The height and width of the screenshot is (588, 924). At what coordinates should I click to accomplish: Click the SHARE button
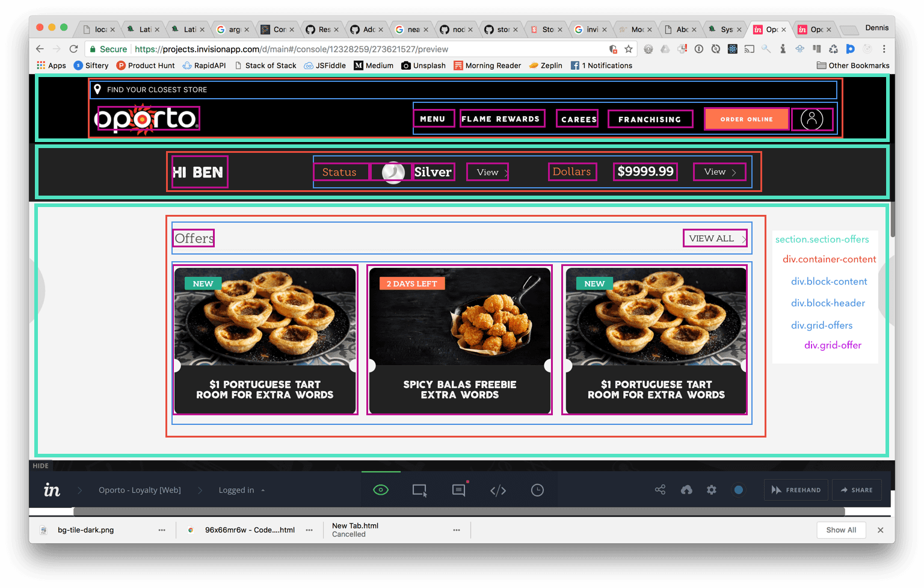857,490
